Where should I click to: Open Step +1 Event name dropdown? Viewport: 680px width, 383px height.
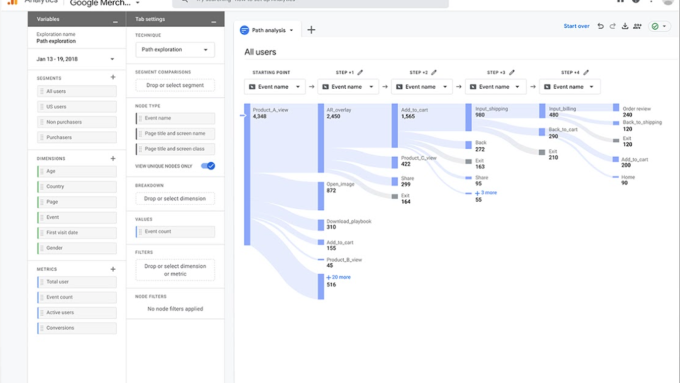coord(348,87)
